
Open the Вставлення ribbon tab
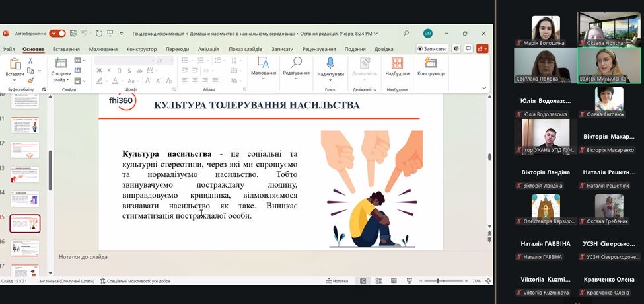(66, 49)
